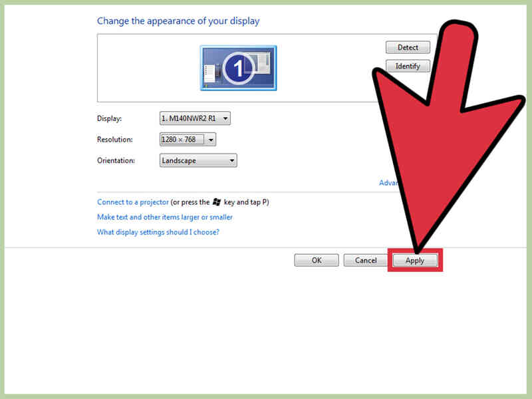Click the Identify button
The width and height of the screenshot is (532, 399).
pos(408,66)
